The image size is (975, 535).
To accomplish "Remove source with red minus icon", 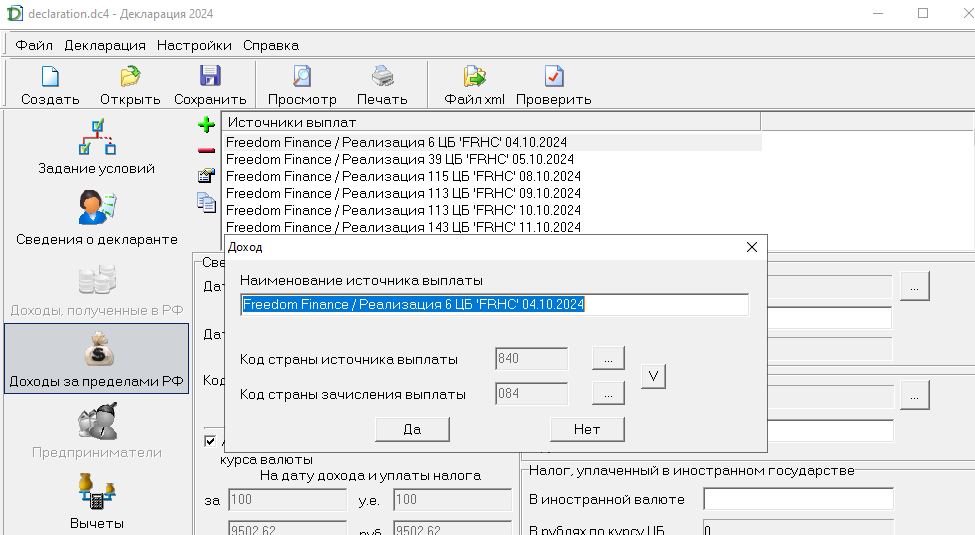I will tap(206, 151).
